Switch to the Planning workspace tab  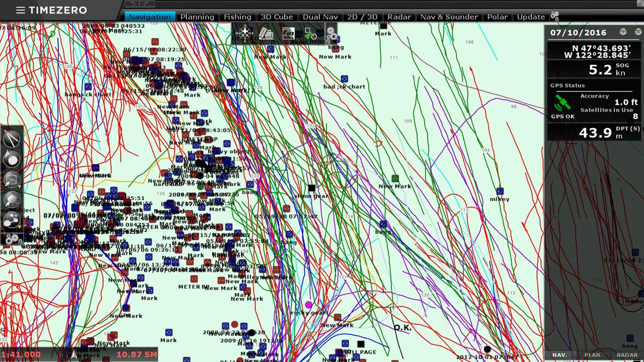(x=197, y=17)
